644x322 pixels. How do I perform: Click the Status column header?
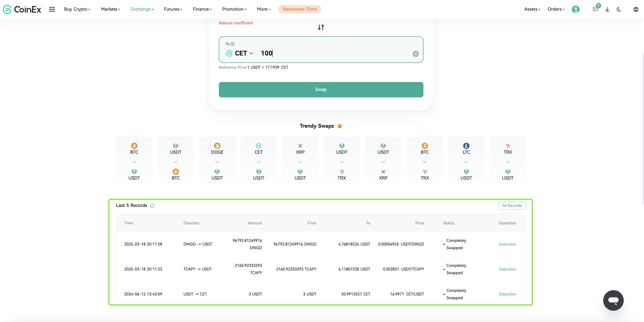click(x=448, y=223)
